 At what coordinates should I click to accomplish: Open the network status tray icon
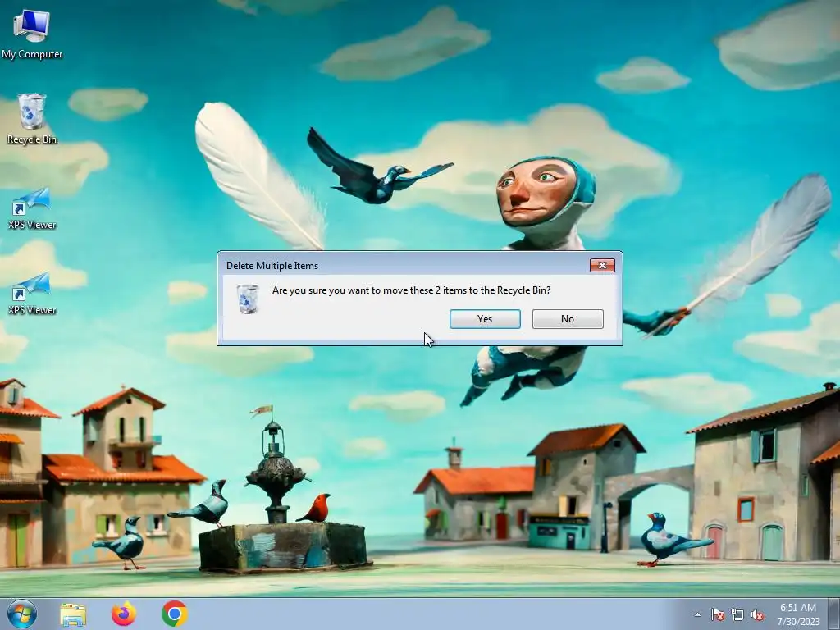pyautogui.click(x=737, y=614)
